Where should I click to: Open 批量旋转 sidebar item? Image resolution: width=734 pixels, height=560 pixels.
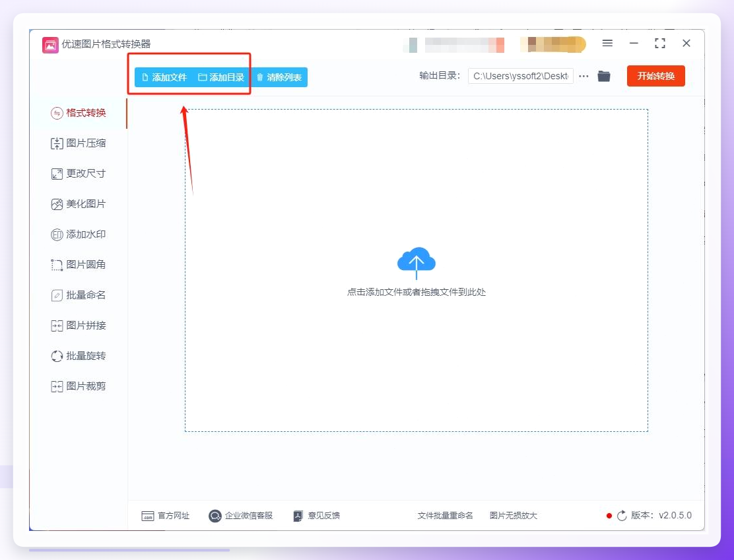78,356
